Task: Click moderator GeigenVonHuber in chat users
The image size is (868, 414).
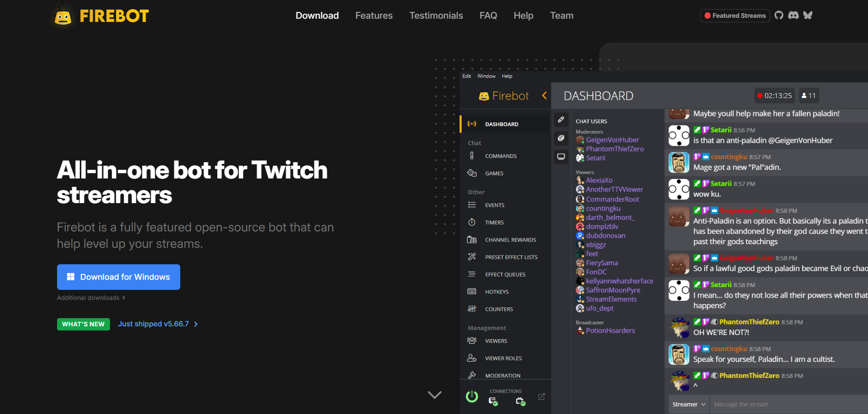Action: pyautogui.click(x=612, y=140)
